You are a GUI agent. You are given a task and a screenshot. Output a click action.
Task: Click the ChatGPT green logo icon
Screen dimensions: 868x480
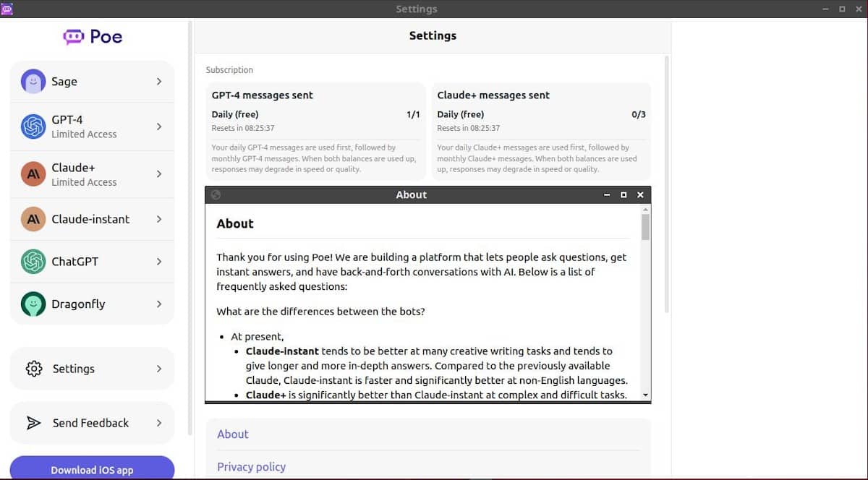point(33,262)
